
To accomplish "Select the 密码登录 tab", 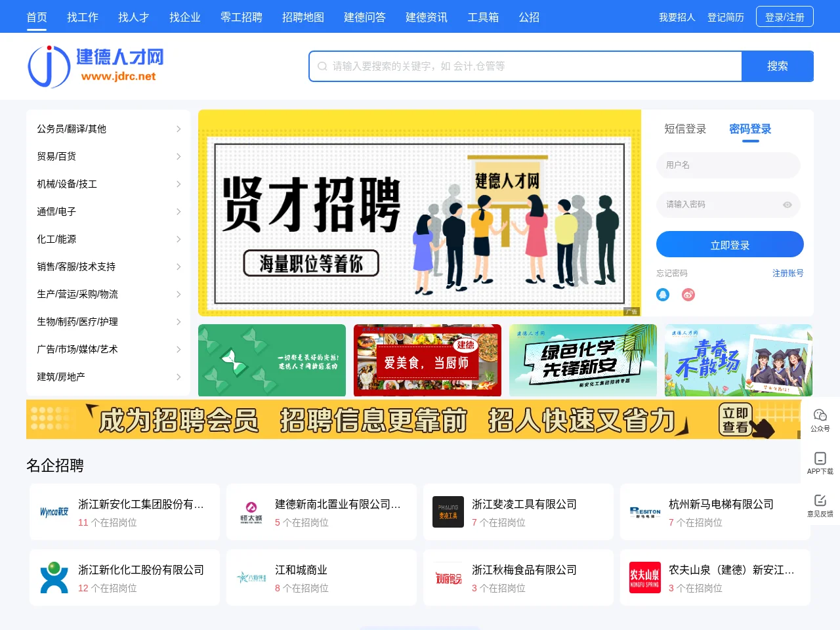I will pos(750,129).
